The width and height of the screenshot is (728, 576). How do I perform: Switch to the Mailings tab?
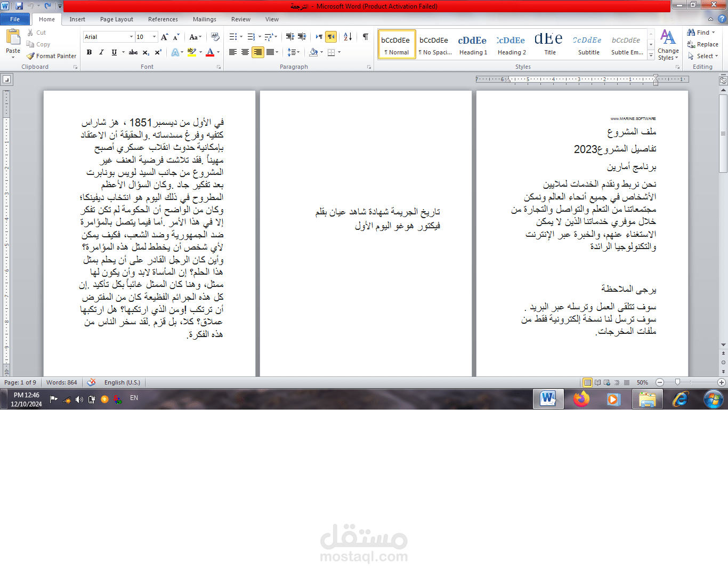coord(205,19)
